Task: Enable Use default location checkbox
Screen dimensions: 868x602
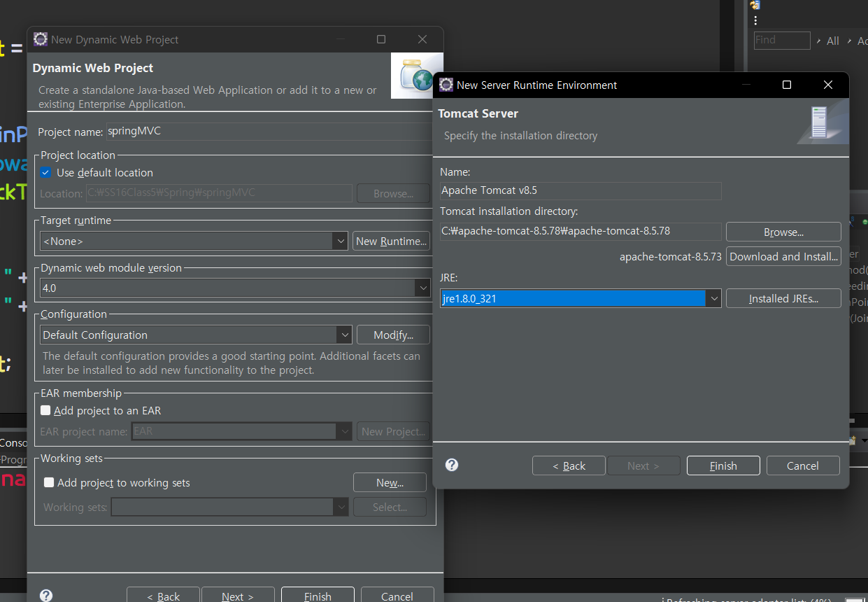Action: [x=46, y=172]
